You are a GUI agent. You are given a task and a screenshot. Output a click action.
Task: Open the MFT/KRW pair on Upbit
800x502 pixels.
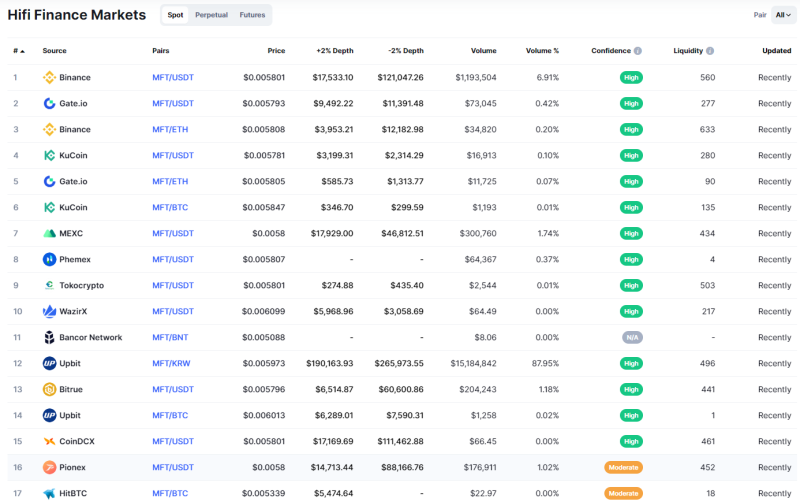(x=171, y=363)
